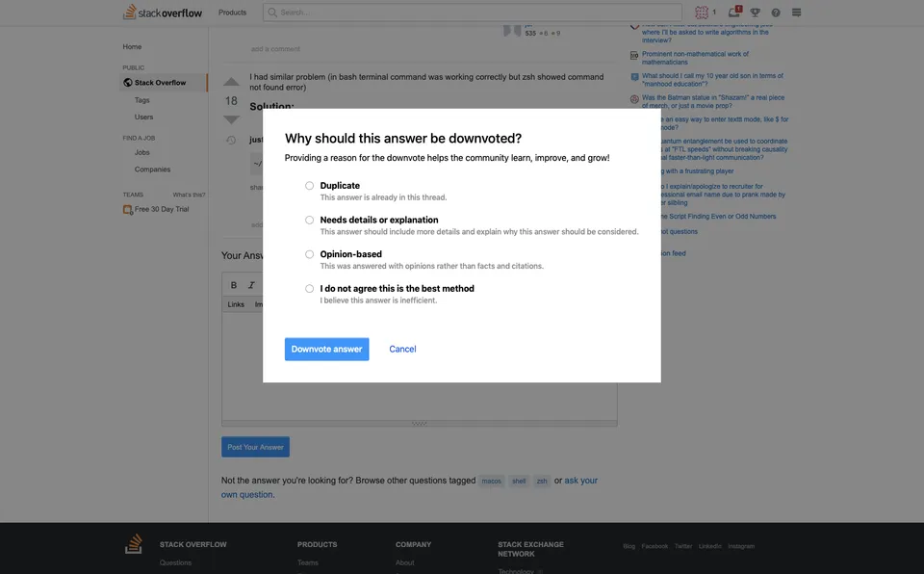Open Script Finding Even or Odd Numbers

coord(718,217)
